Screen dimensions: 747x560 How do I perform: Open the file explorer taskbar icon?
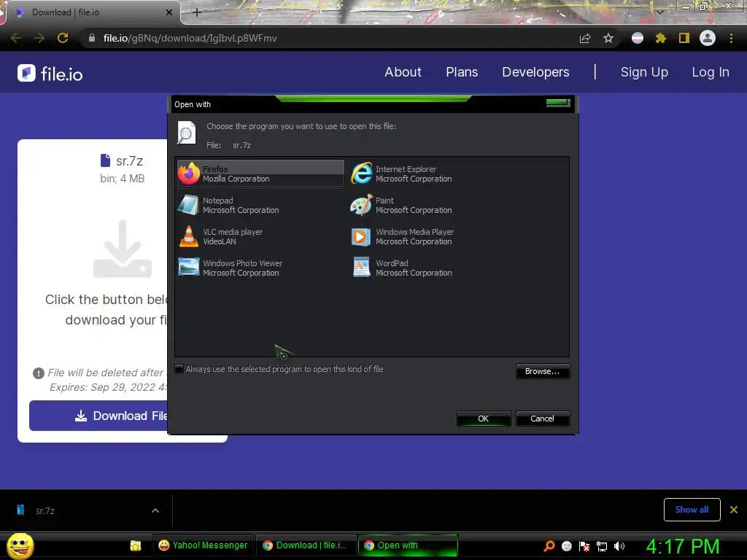[x=136, y=545]
